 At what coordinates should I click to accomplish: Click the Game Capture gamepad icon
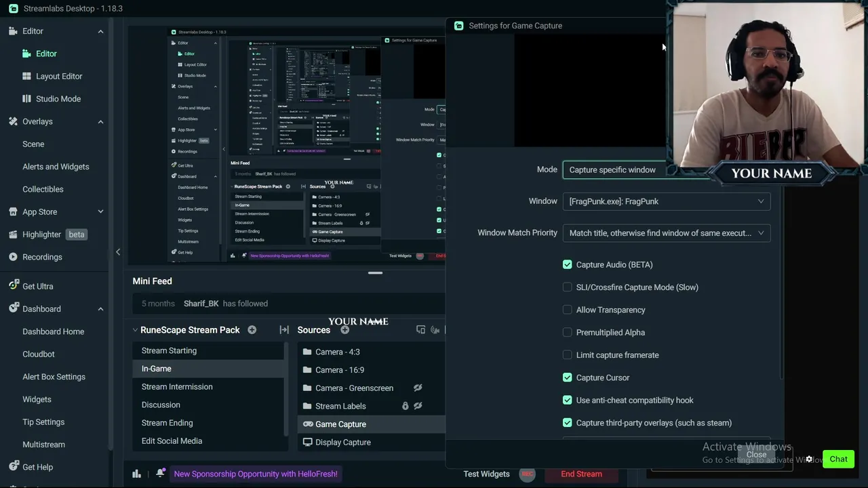[308, 424]
